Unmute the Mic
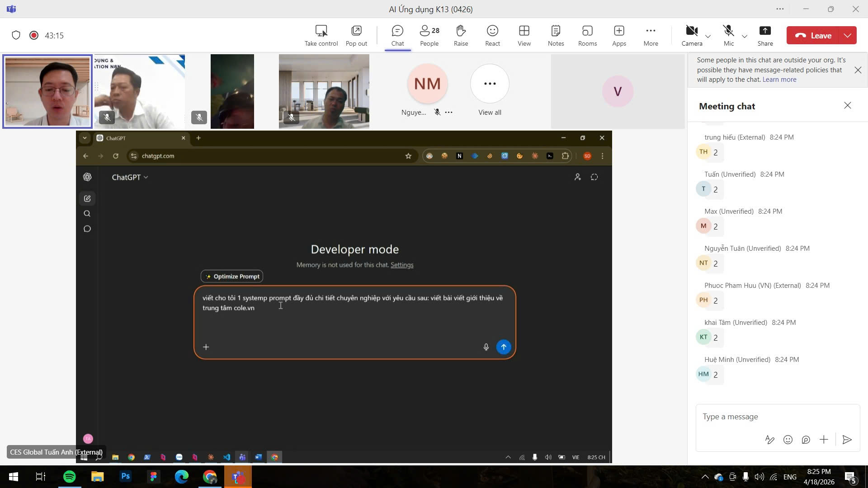Viewport: 868px width, 488px height. [728, 35]
